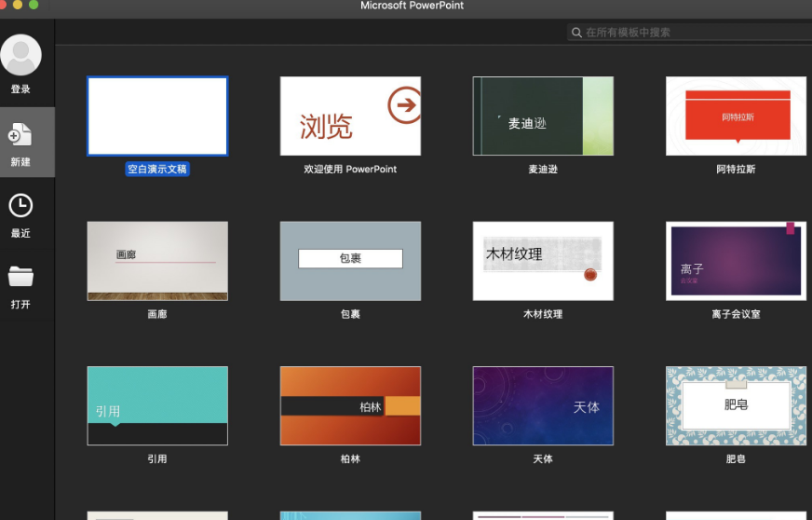Pick the purple 离子会议室 template
Image resolution: width=812 pixels, height=520 pixels.
point(736,261)
